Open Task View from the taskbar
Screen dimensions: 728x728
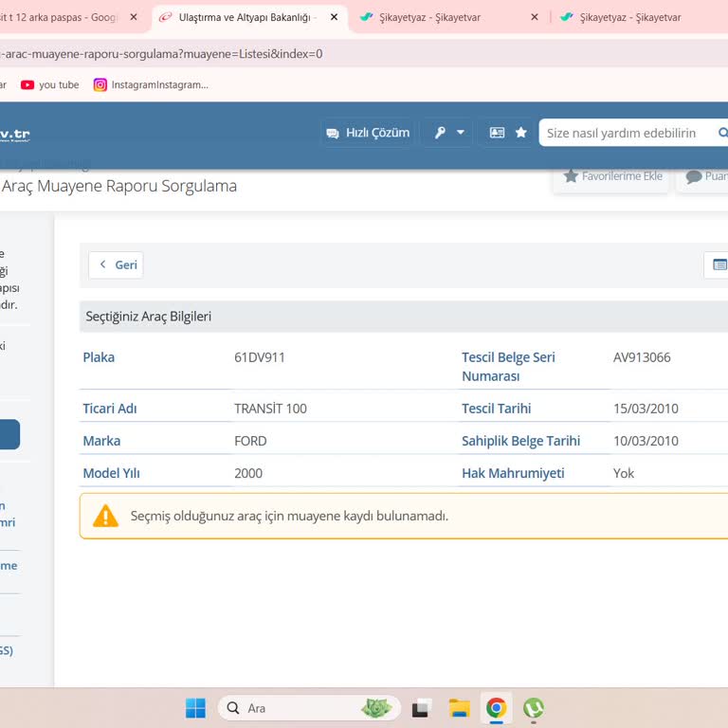pyautogui.click(x=423, y=708)
